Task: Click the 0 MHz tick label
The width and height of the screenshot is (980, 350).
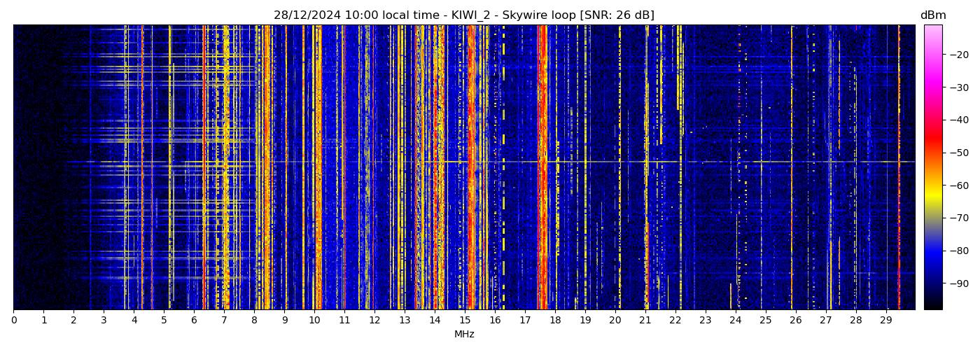Action: coord(13,320)
